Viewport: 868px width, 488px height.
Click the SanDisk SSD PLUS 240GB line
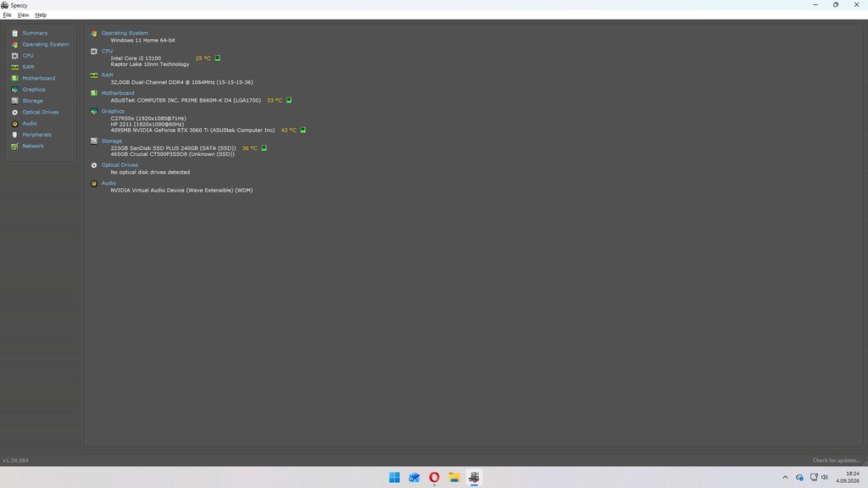(x=173, y=148)
